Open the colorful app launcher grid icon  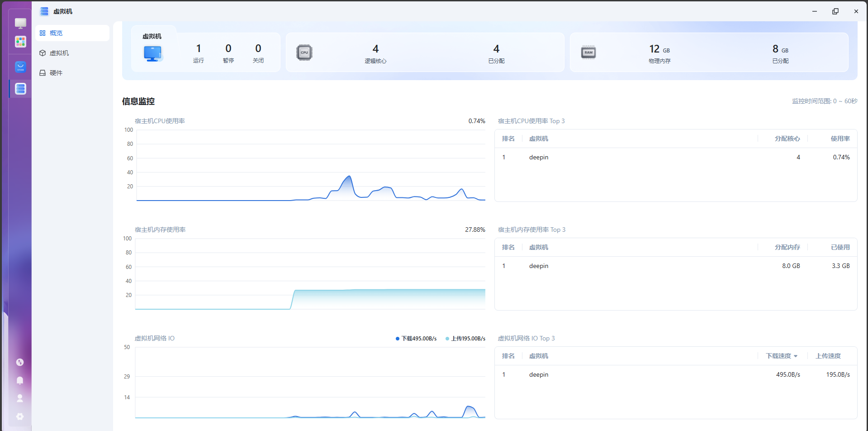(20, 42)
